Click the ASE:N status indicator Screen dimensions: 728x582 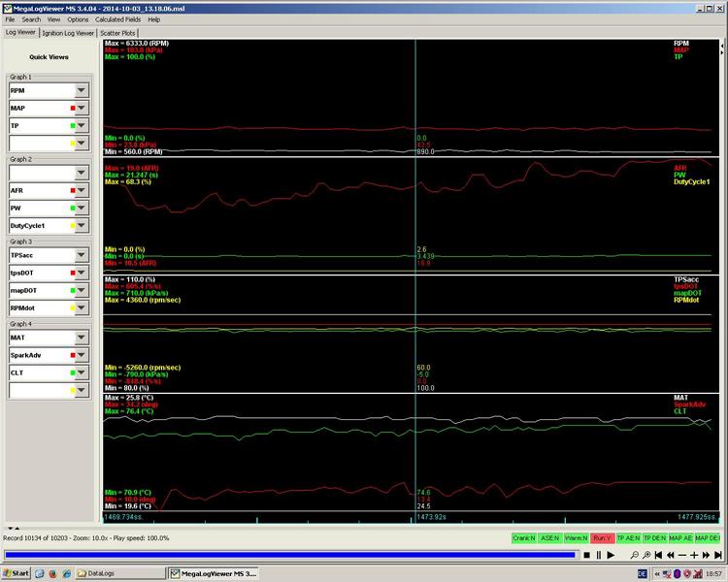(x=549, y=538)
